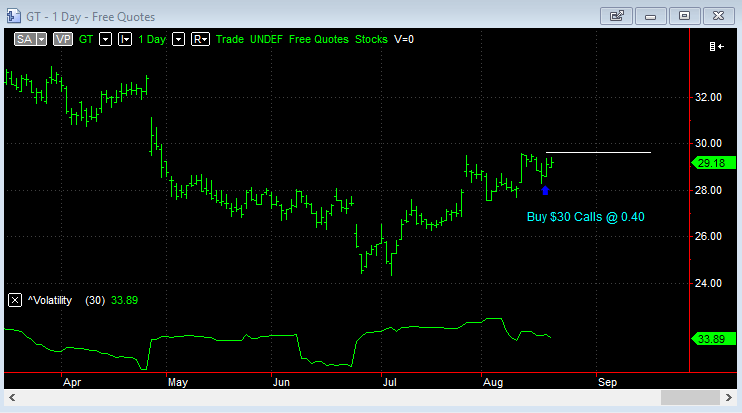Click the 30.00 price axis label
This screenshot has width=742, height=413.
(x=708, y=143)
